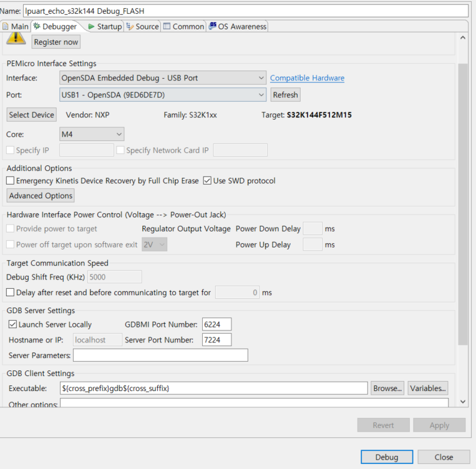The image size is (476, 469).
Task: Open the Debugger tab
Action: [56, 27]
